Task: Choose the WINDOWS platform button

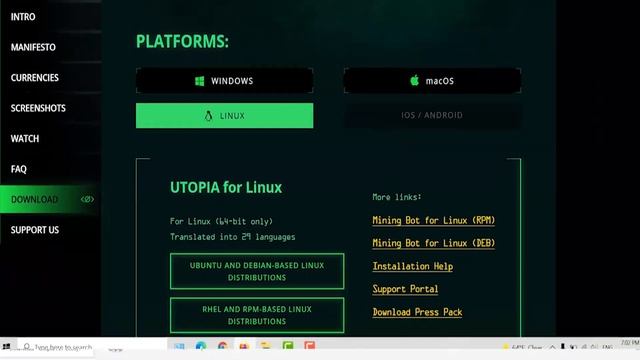Action: coord(224,81)
